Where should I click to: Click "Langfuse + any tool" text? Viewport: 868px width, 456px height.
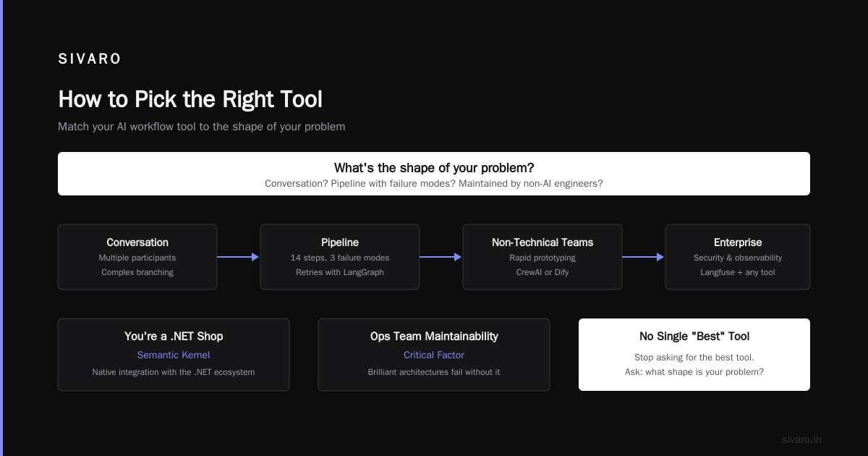(x=738, y=272)
